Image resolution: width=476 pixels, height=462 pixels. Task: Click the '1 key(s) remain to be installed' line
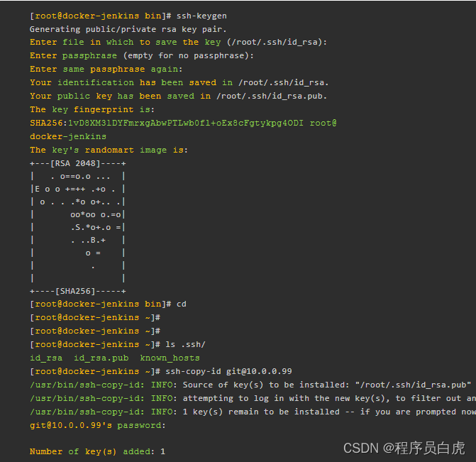253,412
